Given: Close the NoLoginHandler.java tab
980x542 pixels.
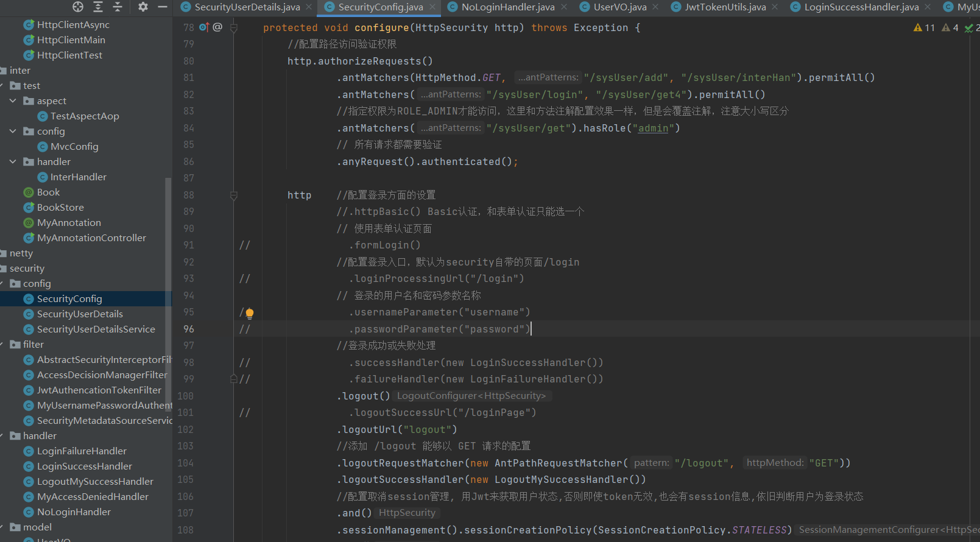Looking at the screenshot, I should (x=564, y=7).
